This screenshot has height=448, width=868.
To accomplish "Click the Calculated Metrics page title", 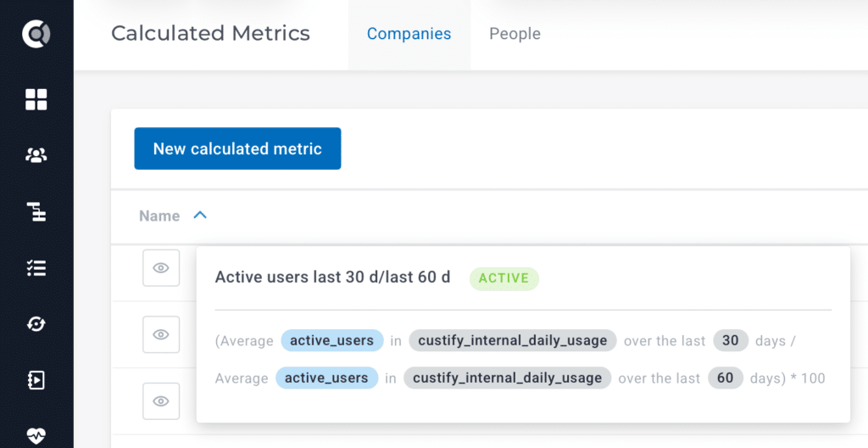I will (210, 33).
